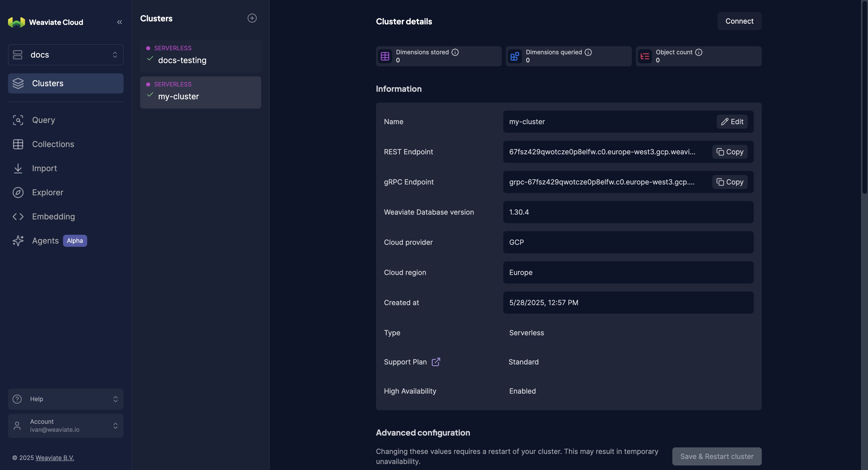Copy the gRPC Endpoint
Image resolution: width=868 pixels, height=470 pixels.
[730, 182]
